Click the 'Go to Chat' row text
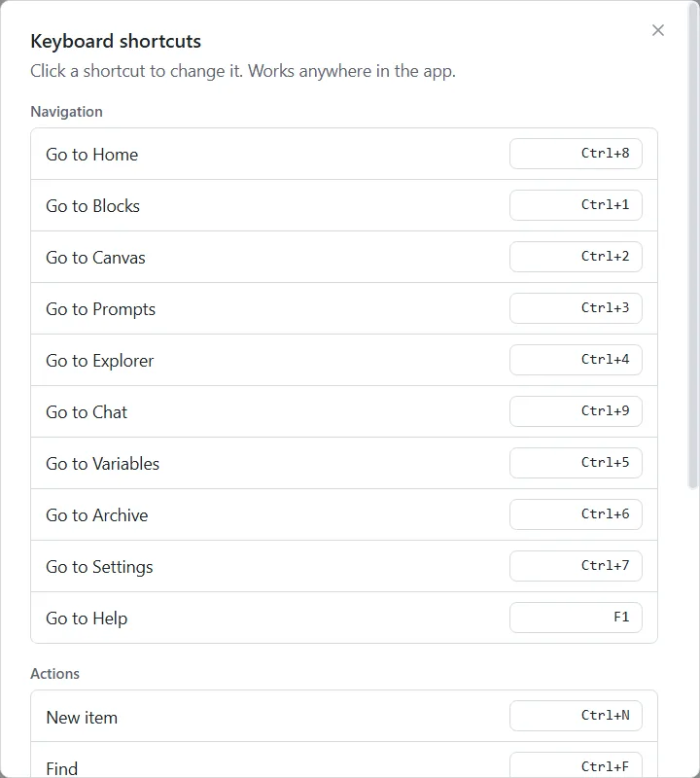 (x=87, y=412)
